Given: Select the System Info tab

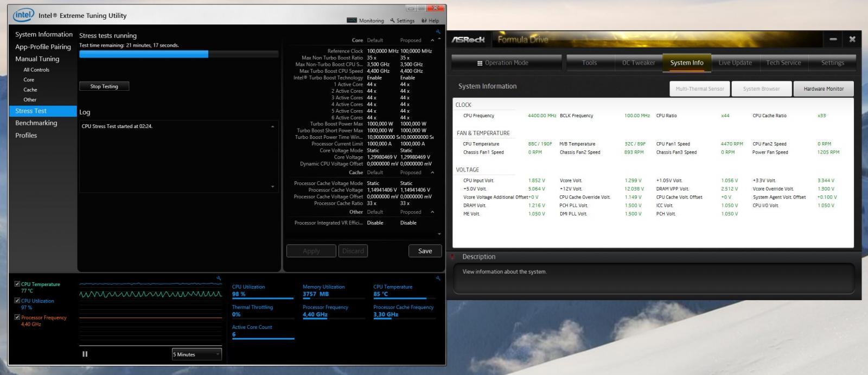Looking at the screenshot, I should 687,63.
